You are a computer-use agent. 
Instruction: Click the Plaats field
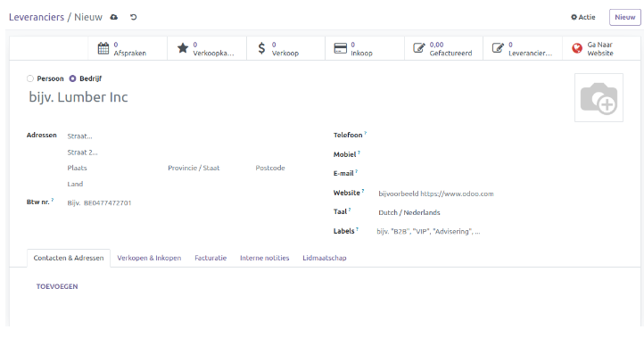[x=114, y=168]
